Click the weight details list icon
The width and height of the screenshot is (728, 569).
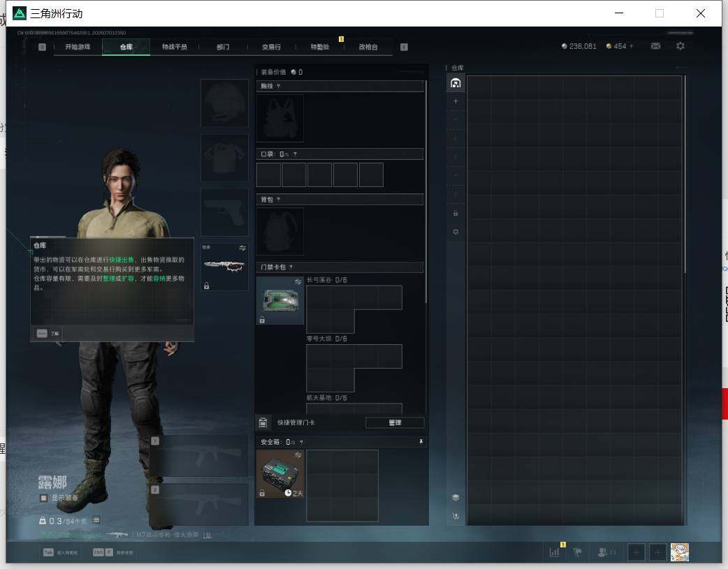[x=96, y=520]
